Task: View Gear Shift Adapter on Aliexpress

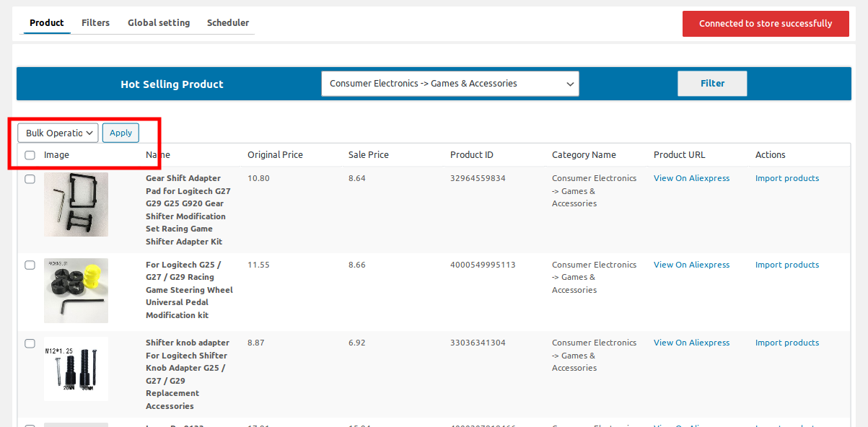Action: tap(691, 179)
